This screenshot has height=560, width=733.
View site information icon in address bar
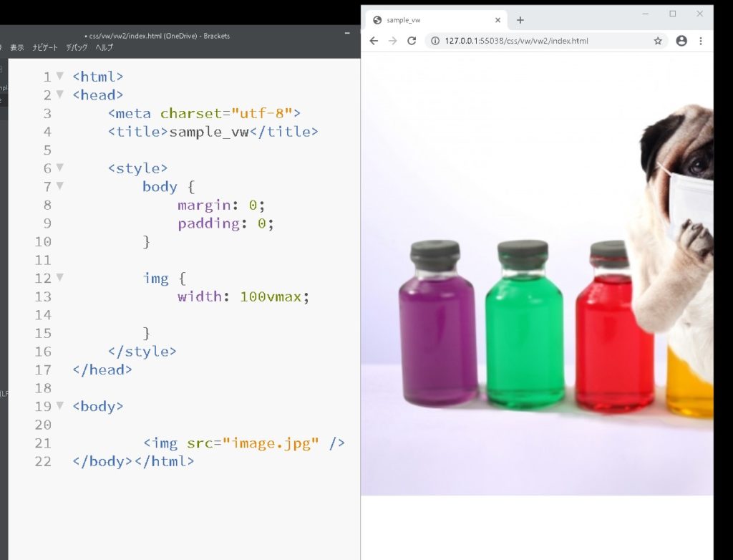point(435,41)
